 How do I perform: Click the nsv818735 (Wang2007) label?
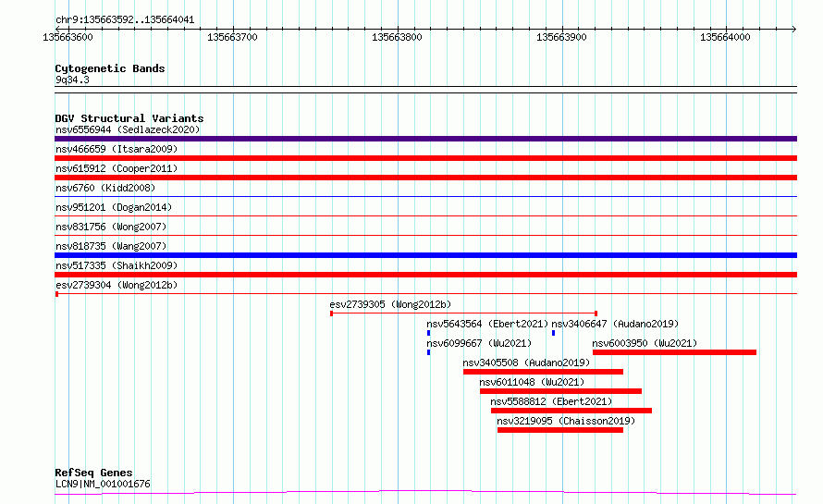pyautogui.click(x=111, y=246)
